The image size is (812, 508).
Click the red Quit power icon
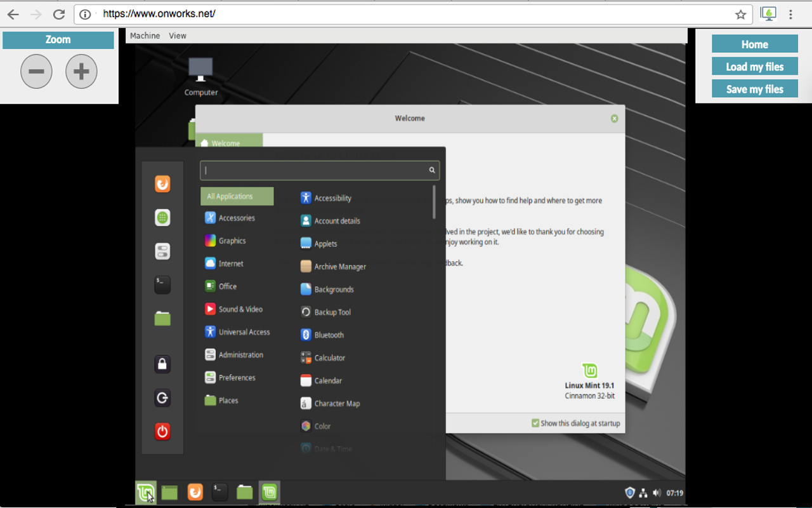click(x=162, y=432)
